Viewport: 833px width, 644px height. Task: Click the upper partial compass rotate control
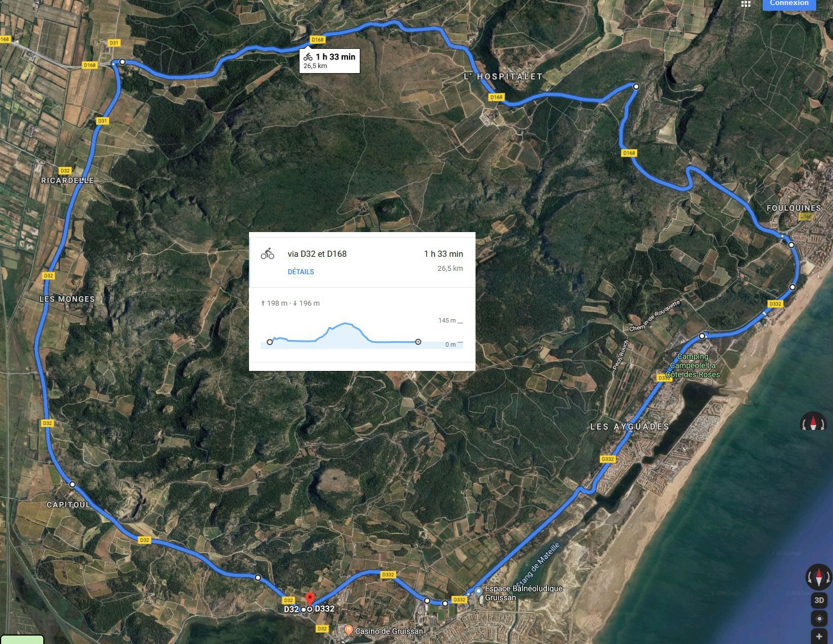click(813, 423)
